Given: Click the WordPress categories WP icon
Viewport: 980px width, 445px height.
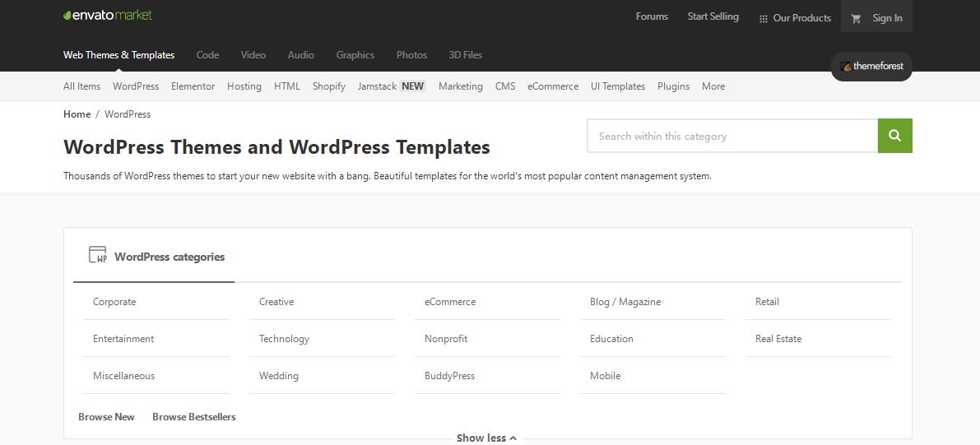Looking at the screenshot, I should click(x=98, y=256).
